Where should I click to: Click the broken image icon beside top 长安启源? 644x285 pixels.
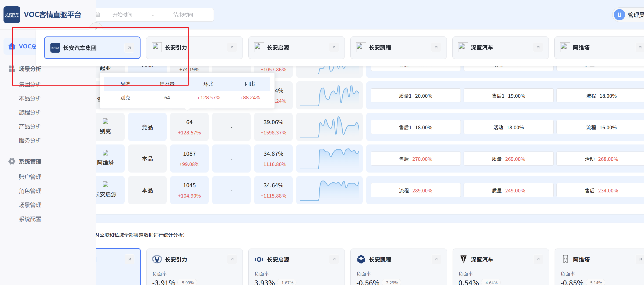coord(259,47)
